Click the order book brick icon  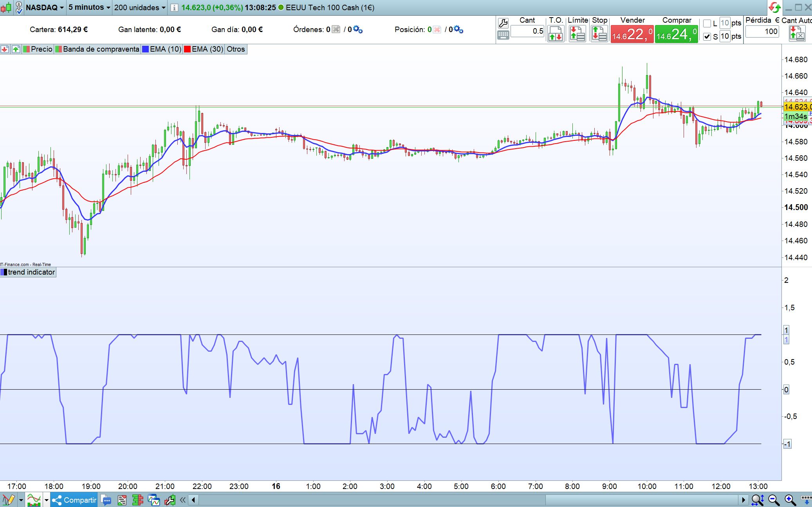pos(137,500)
